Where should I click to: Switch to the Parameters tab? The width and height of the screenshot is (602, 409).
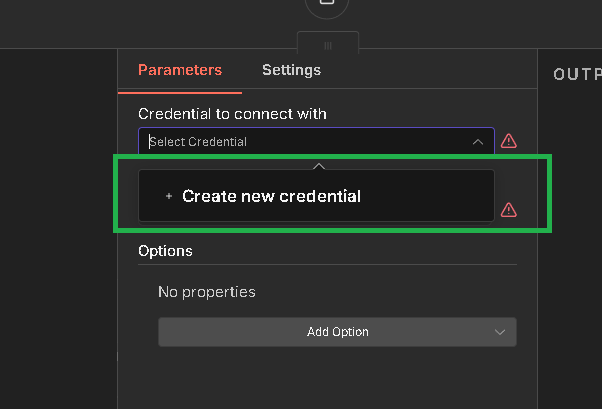(x=180, y=70)
